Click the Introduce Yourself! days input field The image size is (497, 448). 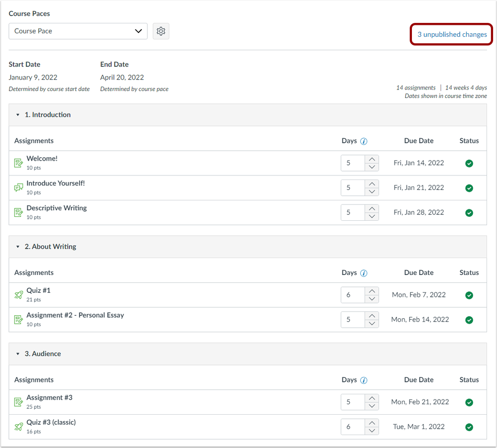pos(353,187)
